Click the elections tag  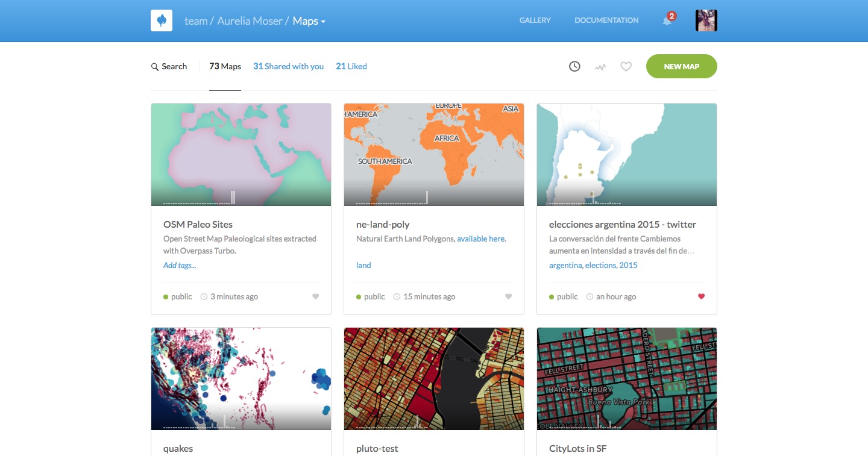tap(600, 265)
